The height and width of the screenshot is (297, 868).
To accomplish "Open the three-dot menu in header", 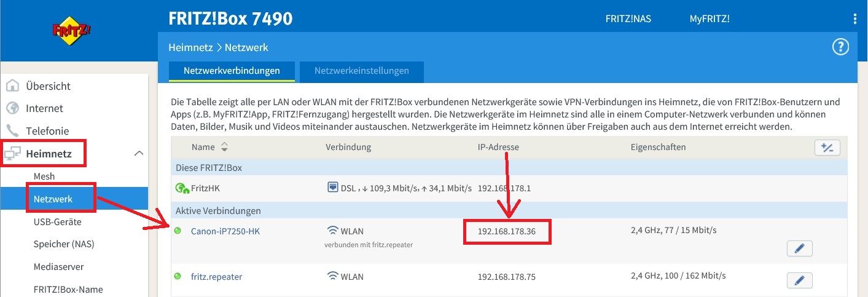I will (854, 19).
